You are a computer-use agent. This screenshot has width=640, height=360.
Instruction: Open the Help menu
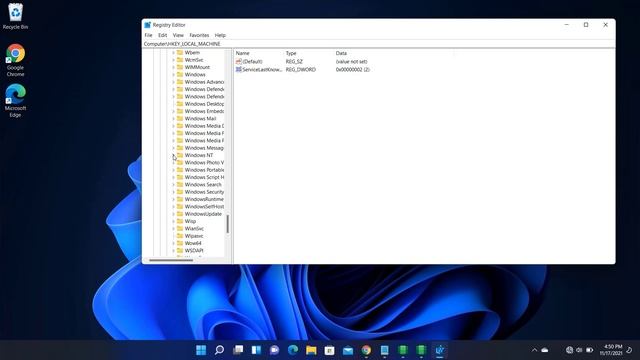click(220, 36)
